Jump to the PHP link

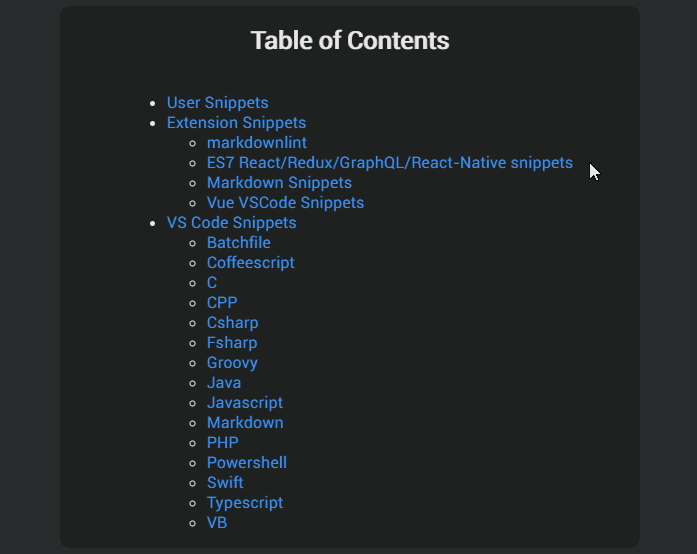[222, 443]
